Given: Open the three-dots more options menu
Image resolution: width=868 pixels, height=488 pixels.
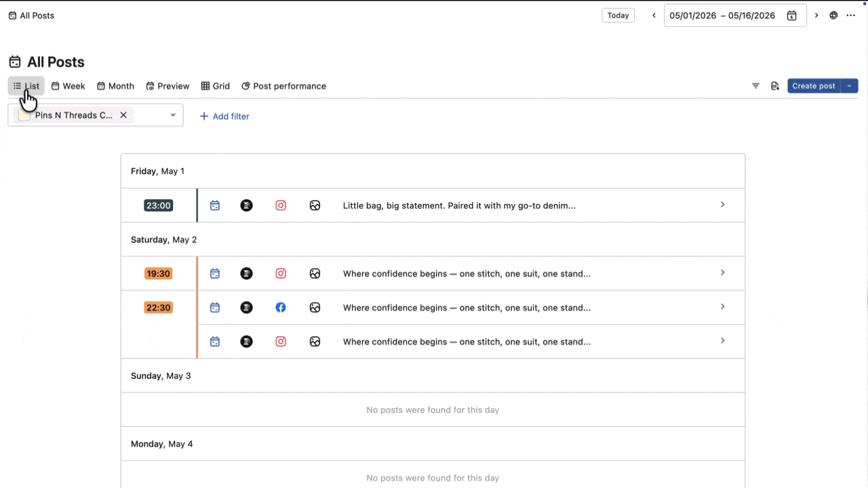Looking at the screenshot, I should click(851, 16).
